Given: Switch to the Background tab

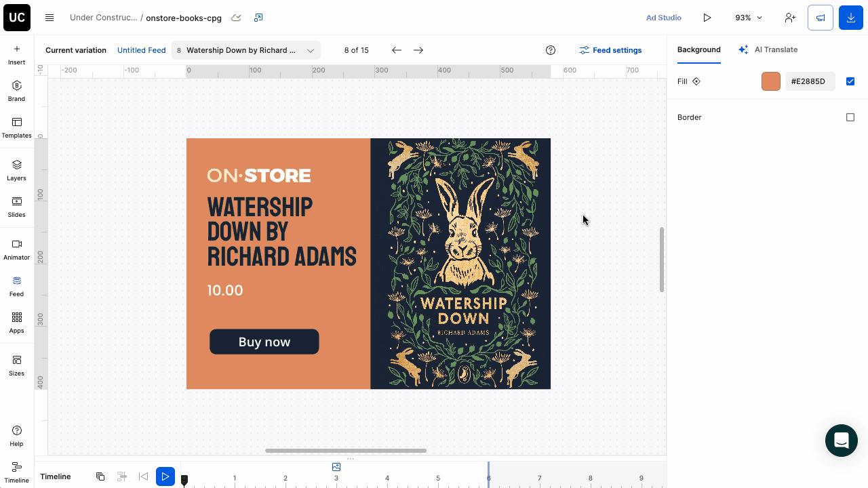Looking at the screenshot, I should coord(698,49).
